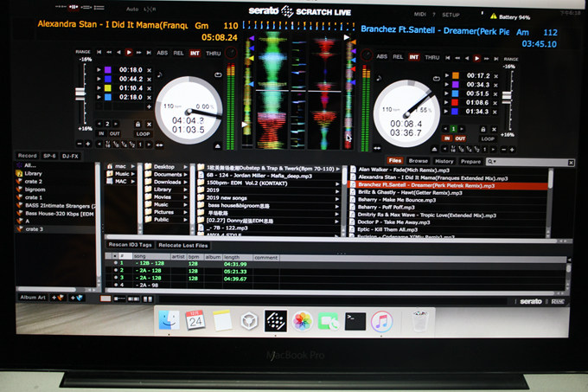
Task: Click the left deck loop lock icon
Action: pyautogui.click(x=137, y=124)
